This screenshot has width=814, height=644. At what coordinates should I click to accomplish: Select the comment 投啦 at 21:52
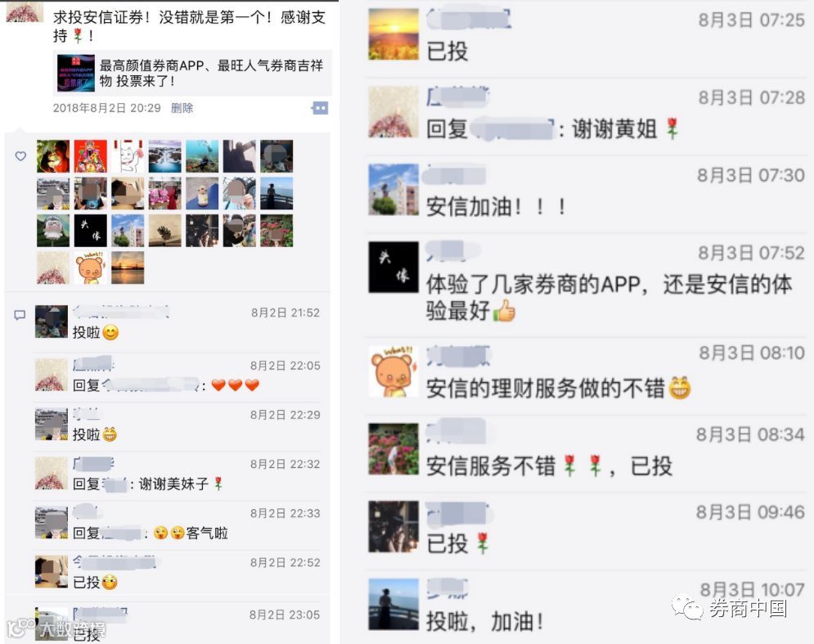coord(96,332)
